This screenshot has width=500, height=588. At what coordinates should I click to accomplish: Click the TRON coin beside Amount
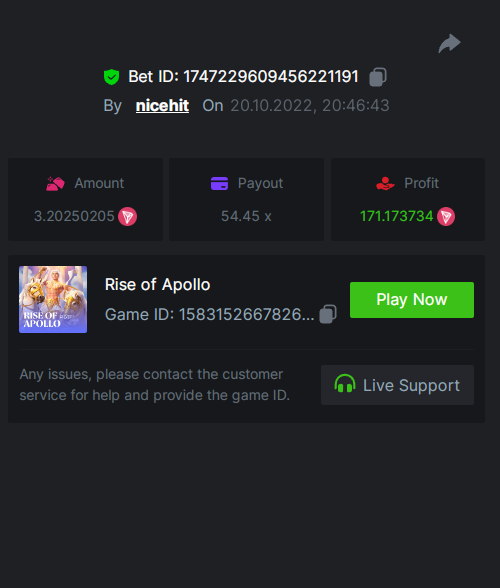pos(128,216)
